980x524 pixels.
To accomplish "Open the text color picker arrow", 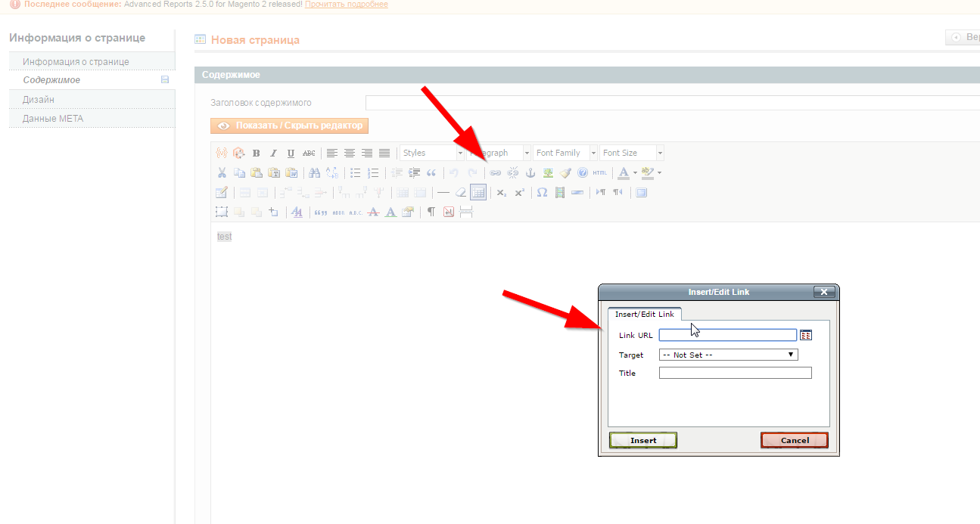I will tap(635, 173).
